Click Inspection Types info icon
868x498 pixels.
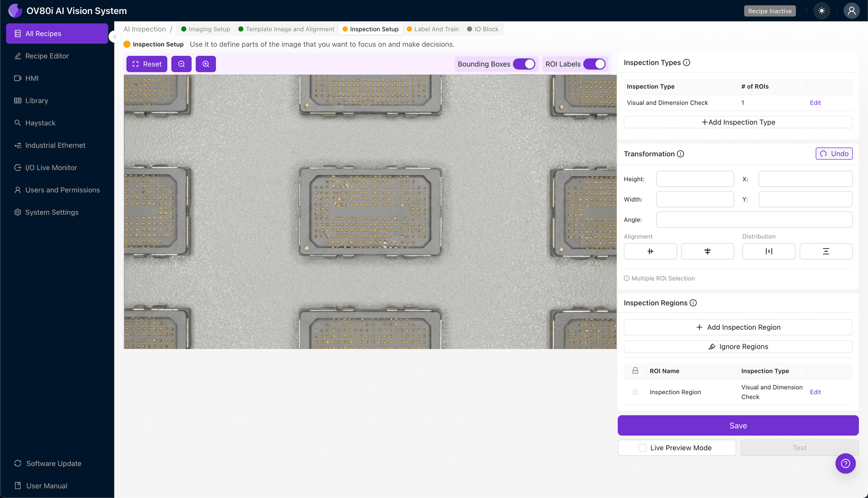(x=687, y=63)
